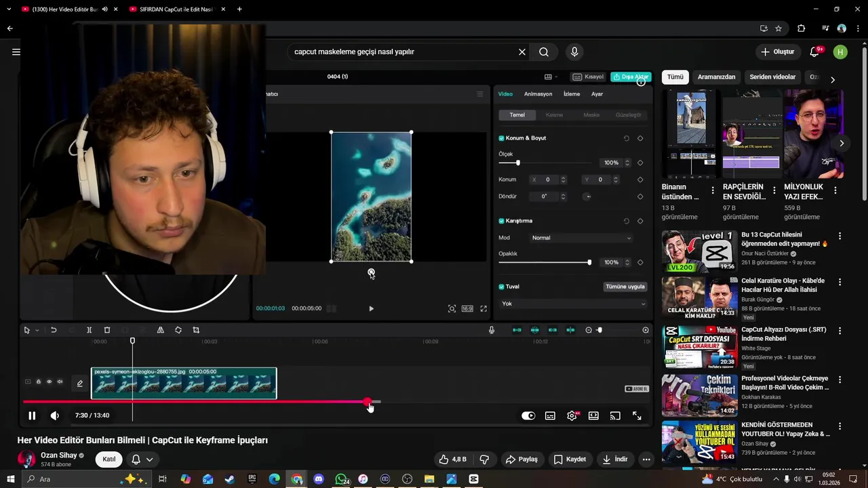The image size is (868, 488).
Task: Open options for 'Profesyonel Videolar Çekmeye' video
Action: [840, 380]
